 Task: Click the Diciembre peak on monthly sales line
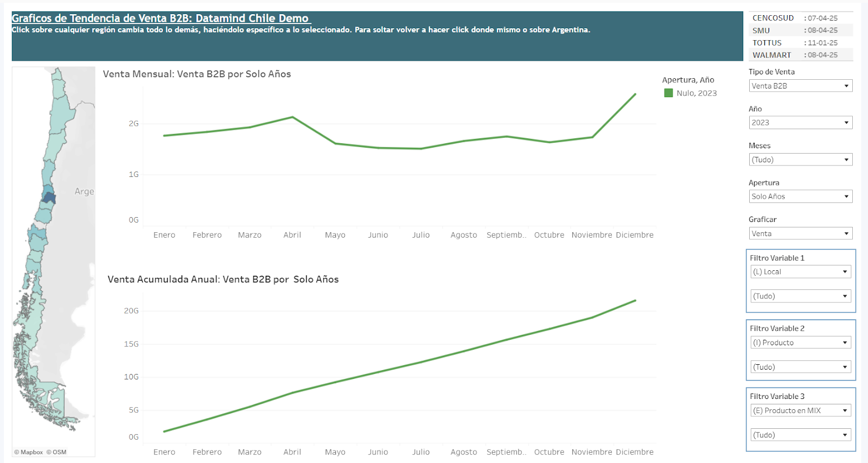click(635, 94)
